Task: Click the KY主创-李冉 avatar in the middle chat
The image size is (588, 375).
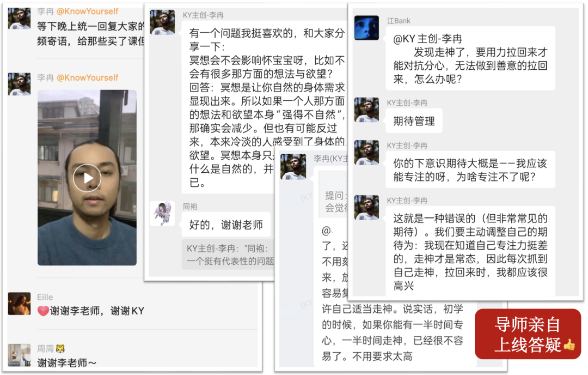Action: click(162, 22)
